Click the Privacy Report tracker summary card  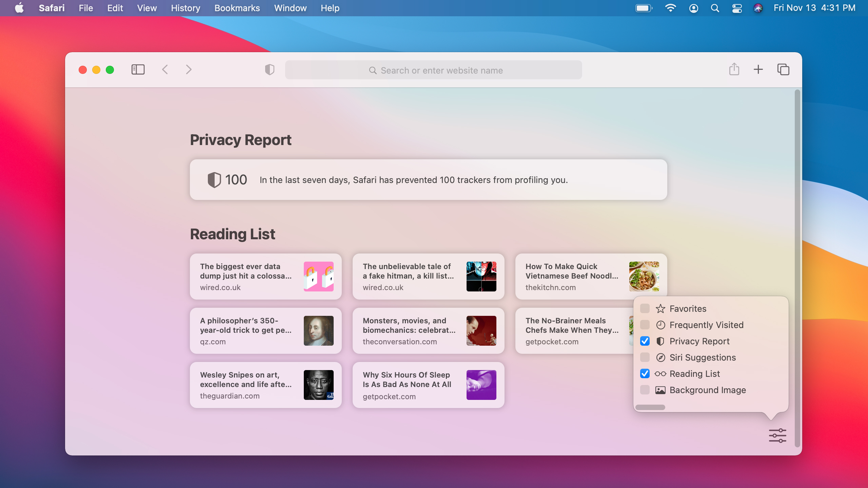428,180
